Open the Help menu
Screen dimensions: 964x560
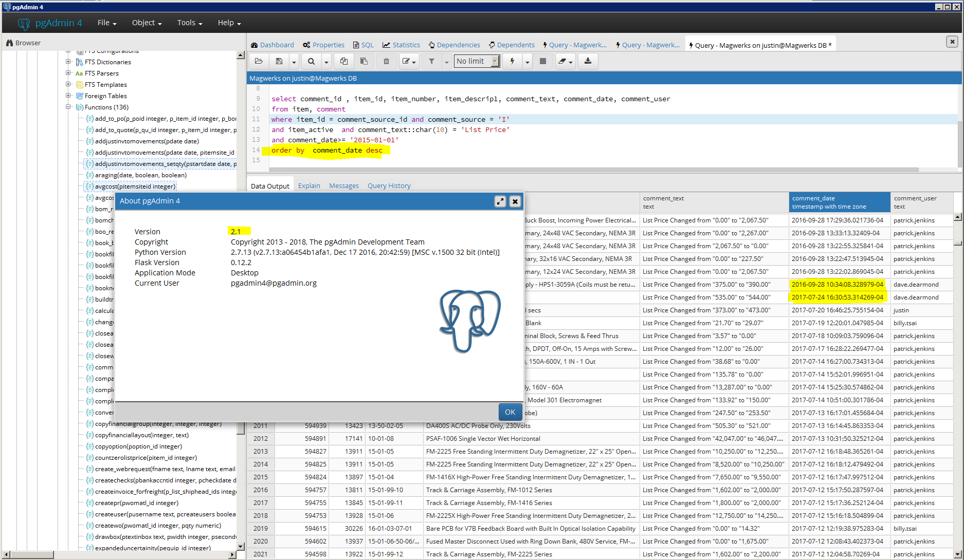(x=229, y=23)
